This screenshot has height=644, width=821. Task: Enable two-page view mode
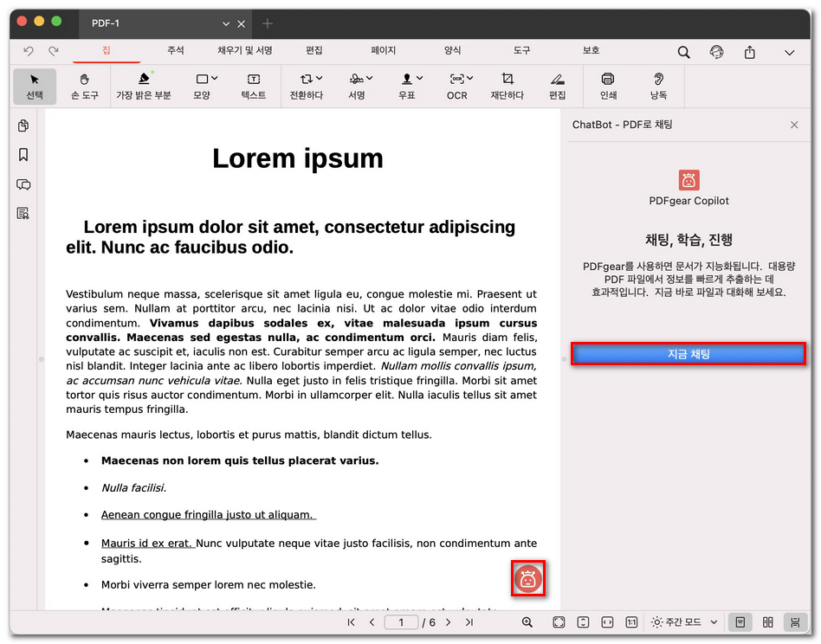[x=767, y=622]
